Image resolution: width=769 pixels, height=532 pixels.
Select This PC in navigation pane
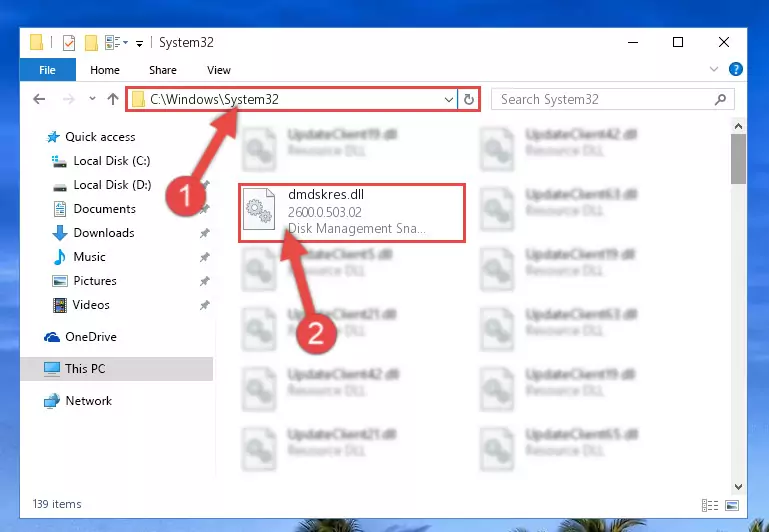117,369
